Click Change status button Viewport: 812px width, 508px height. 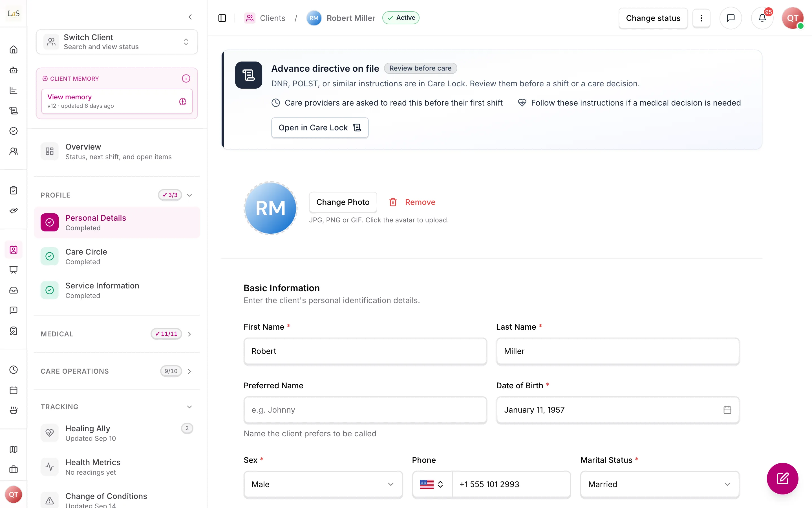pos(653,18)
